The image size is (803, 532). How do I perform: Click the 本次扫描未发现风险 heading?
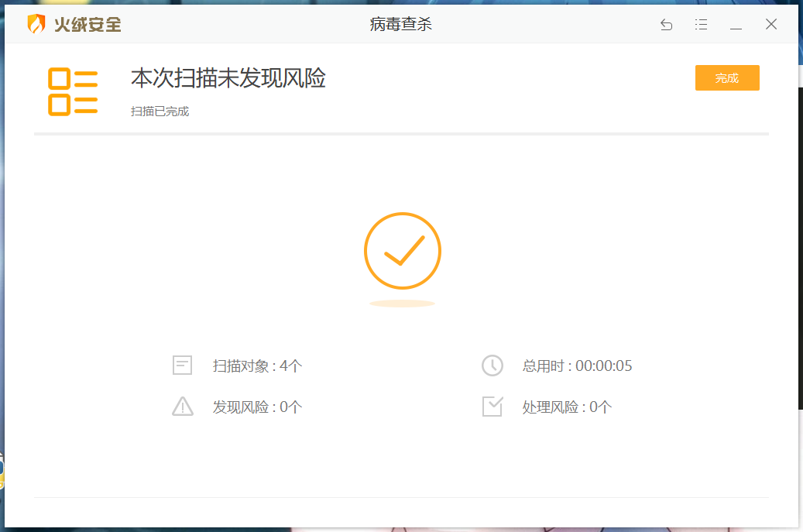(228, 78)
